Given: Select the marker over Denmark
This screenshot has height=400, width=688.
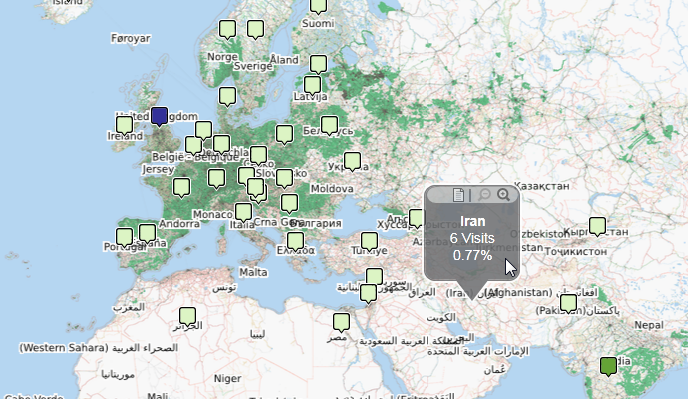Looking at the screenshot, I should 228,96.
